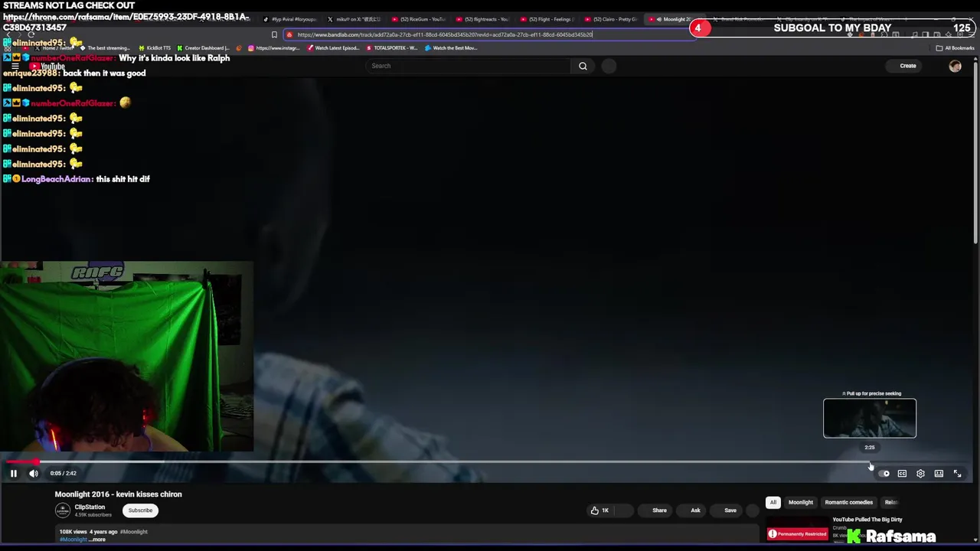Image resolution: width=980 pixels, height=551 pixels.
Task: Open Watch the Best Movies bookmark
Action: pos(452,48)
